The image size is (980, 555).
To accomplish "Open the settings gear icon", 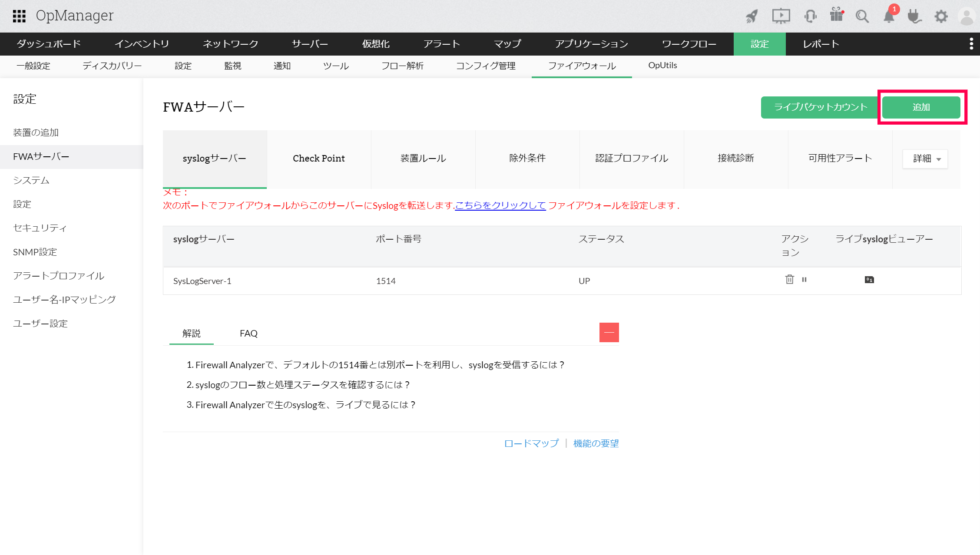I will [941, 16].
